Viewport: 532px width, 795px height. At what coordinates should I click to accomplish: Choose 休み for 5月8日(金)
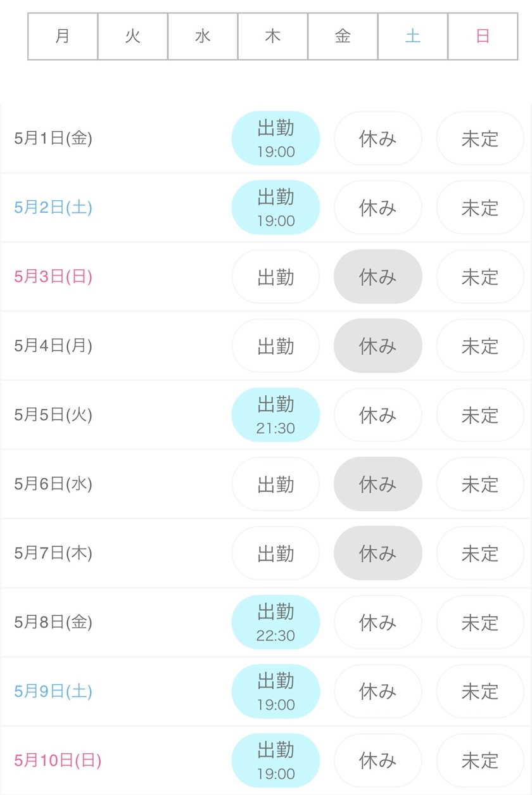pyautogui.click(x=377, y=622)
